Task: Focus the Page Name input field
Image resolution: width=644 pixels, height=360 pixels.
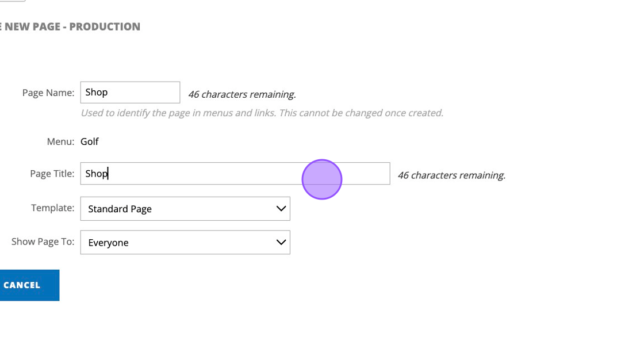Action: pos(130,93)
